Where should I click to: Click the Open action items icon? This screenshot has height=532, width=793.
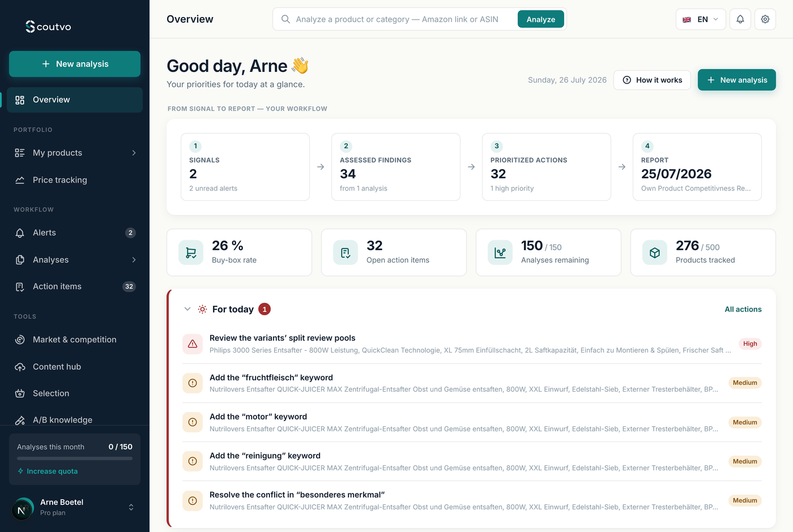(346, 252)
